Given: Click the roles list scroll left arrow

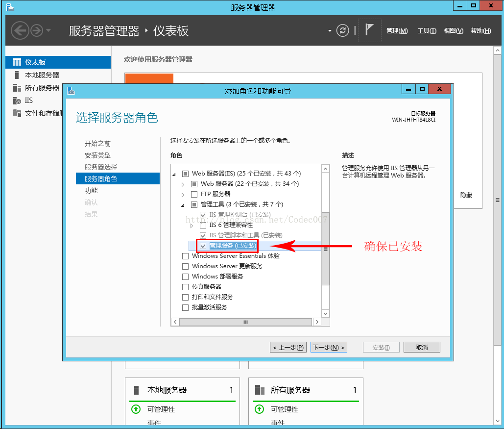Looking at the screenshot, I should (175, 322).
